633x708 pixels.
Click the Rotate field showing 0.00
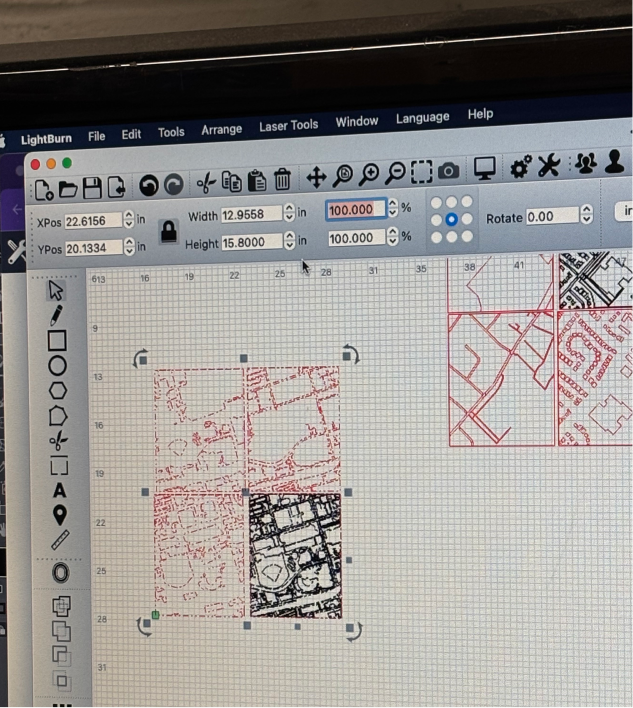click(x=552, y=216)
